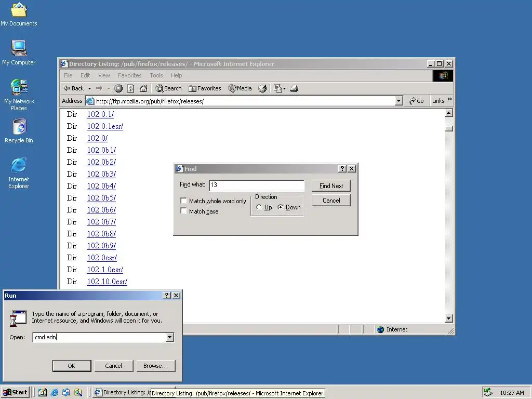The width and height of the screenshot is (532, 399).
Task: Open the Search pane from toolbar
Action: tap(169, 88)
